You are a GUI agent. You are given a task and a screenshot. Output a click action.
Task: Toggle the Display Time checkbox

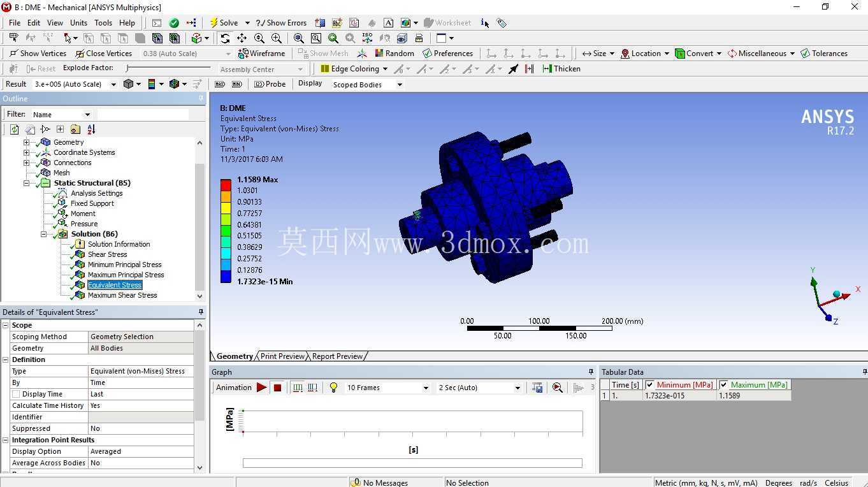pos(16,394)
